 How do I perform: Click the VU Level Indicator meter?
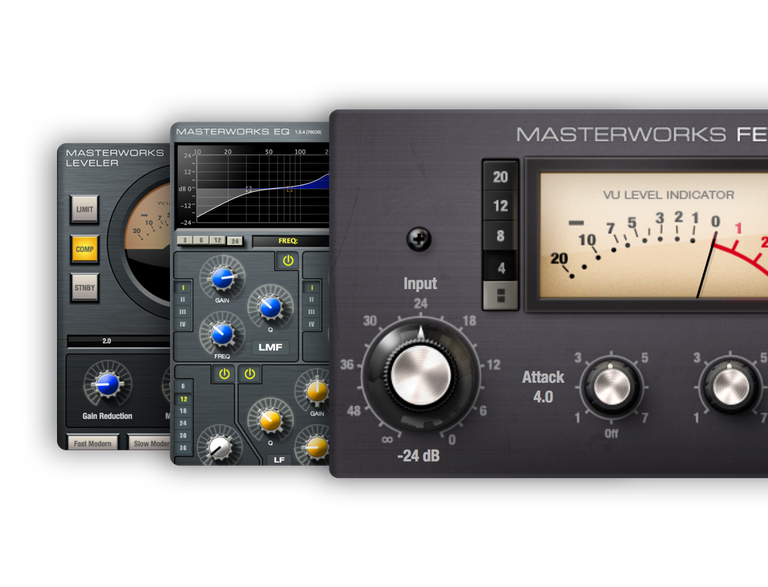point(650,235)
